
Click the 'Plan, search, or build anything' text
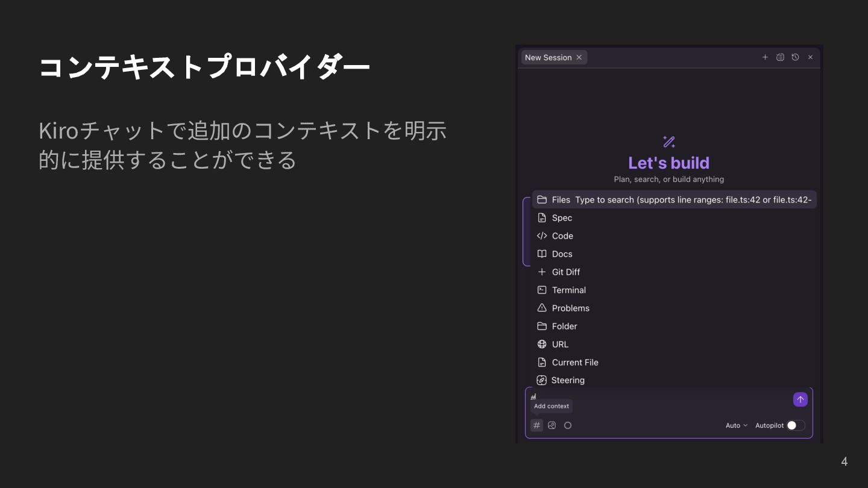pos(668,179)
